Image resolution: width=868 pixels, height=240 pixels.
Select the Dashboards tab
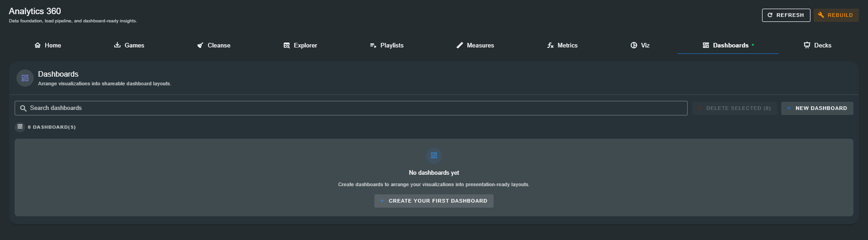coord(728,45)
